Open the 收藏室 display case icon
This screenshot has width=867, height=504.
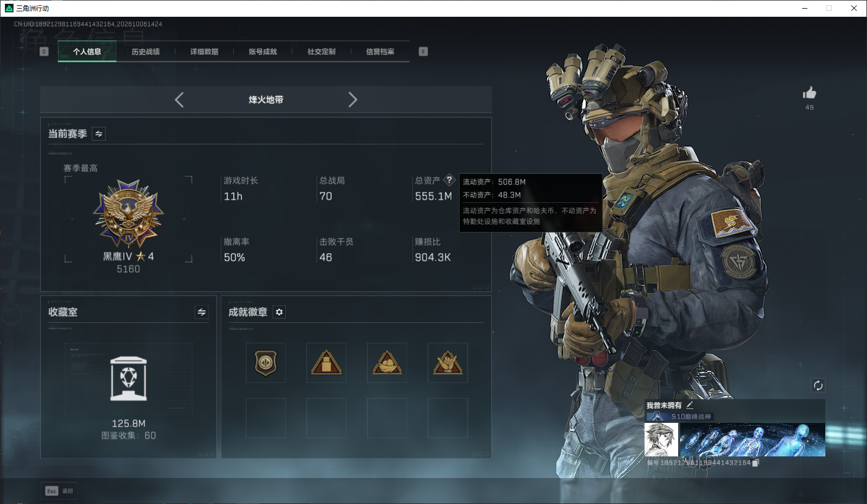128,379
